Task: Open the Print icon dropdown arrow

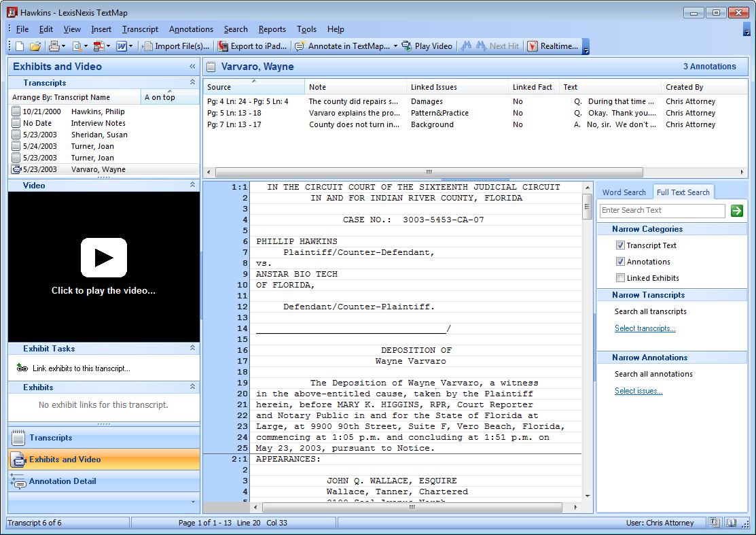Action: (x=63, y=46)
